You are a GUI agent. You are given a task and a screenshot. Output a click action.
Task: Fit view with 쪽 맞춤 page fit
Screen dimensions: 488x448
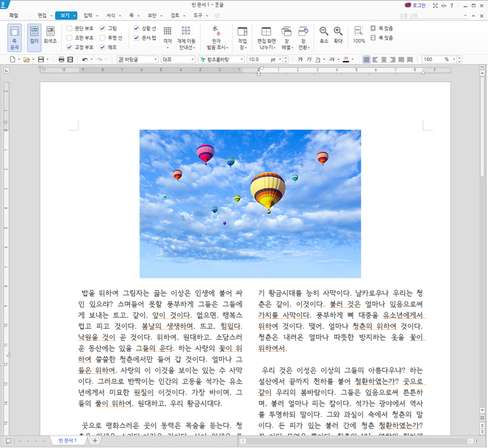[382, 29]
